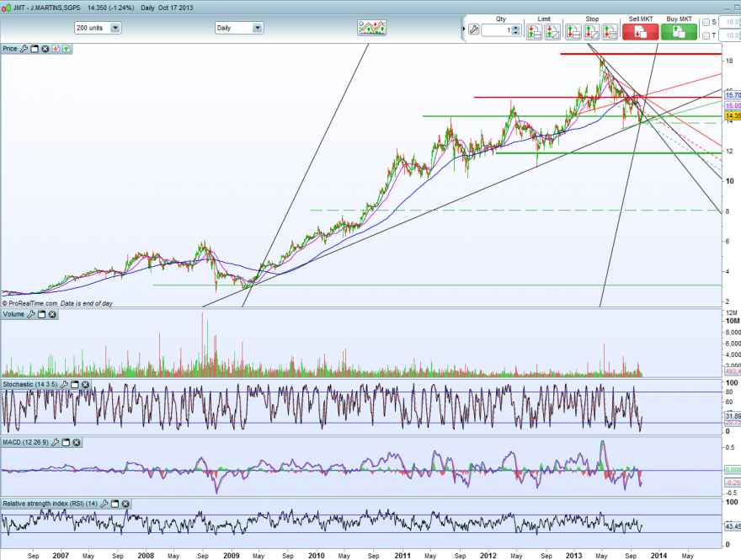741x560 pixels.
Task: Click the third Stop order icon
Action: click(610, 32)
